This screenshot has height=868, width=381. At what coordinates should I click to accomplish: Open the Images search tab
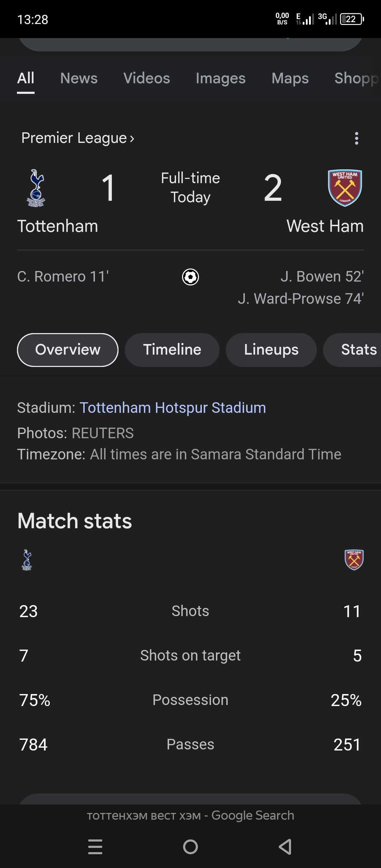tap(220, 78)
